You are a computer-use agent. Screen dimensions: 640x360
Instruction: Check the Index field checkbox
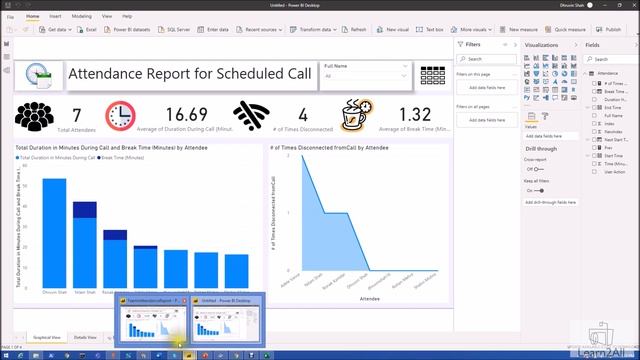click(594, 123)
